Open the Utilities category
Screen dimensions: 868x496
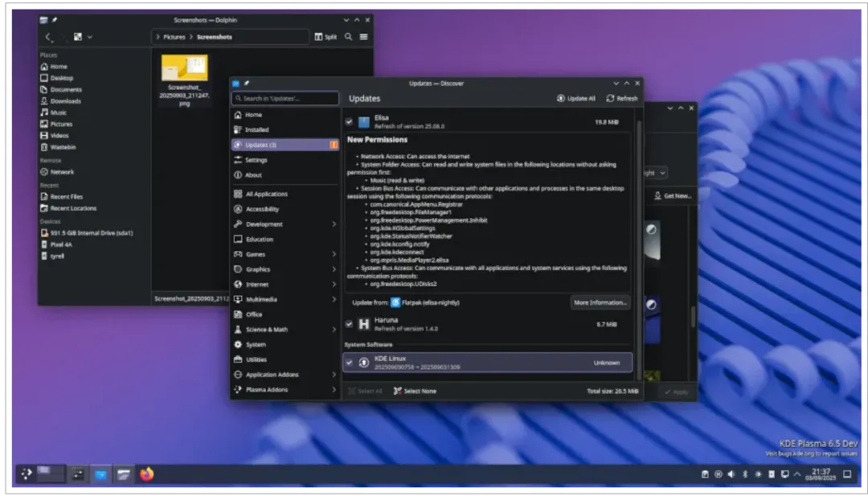pos(285,359)
